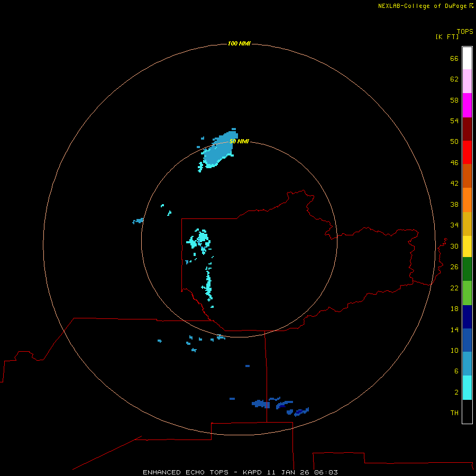The image size is (476, 476).
Task: Click the light green swatch at 26 K FT
Action: pyautogui.click(x=467, y=293)
